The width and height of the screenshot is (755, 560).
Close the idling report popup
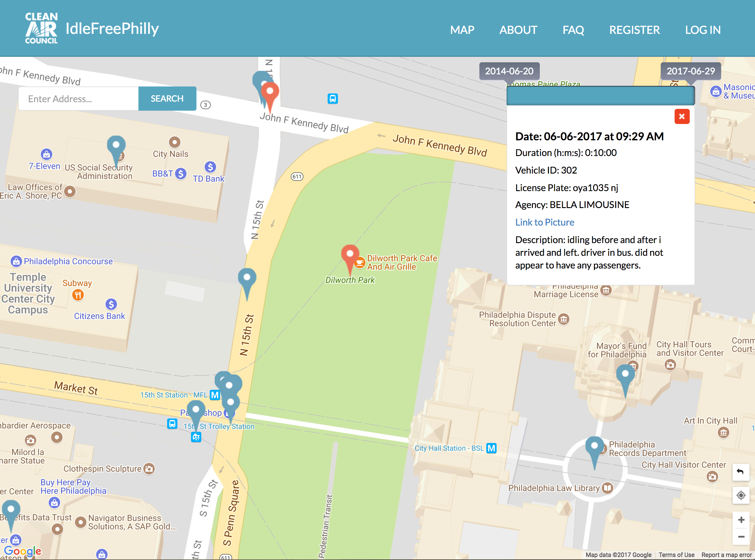click(682, 117)
